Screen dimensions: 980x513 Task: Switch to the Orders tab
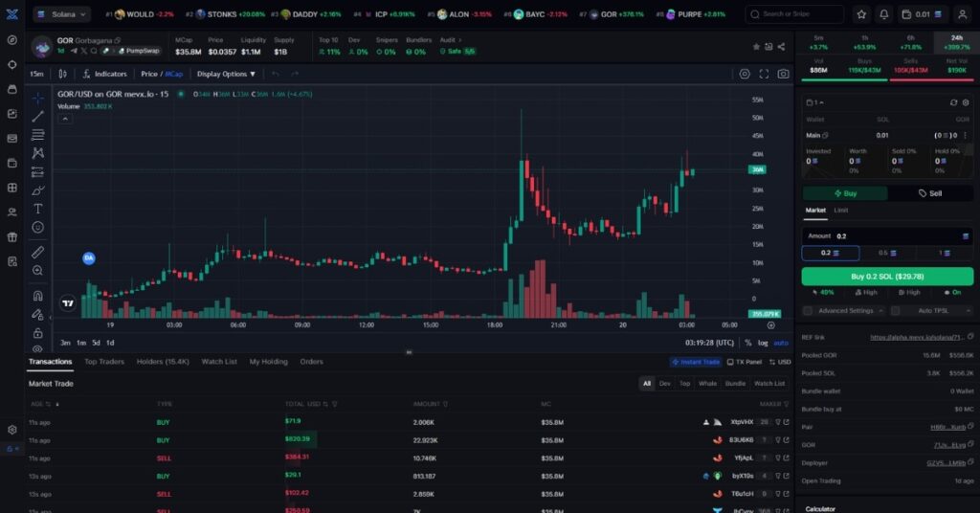(x=311, y=362)
